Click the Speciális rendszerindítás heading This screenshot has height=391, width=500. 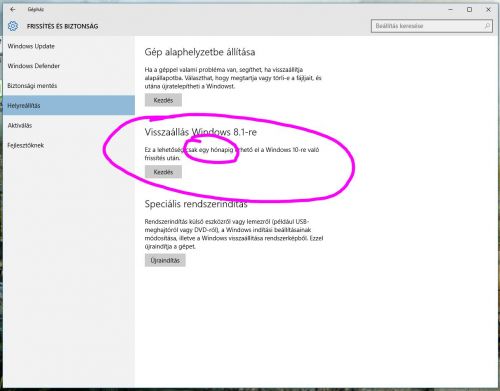click(x=196, y=204)
